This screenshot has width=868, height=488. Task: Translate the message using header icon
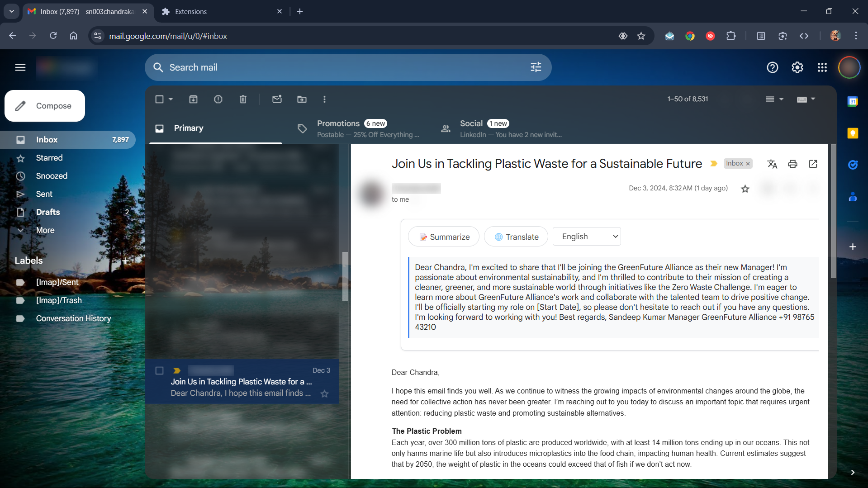772,164
